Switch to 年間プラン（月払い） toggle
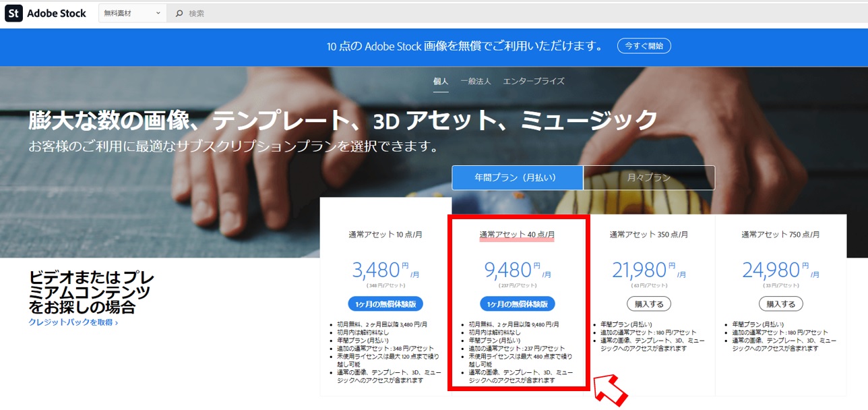 click(518, 178)
